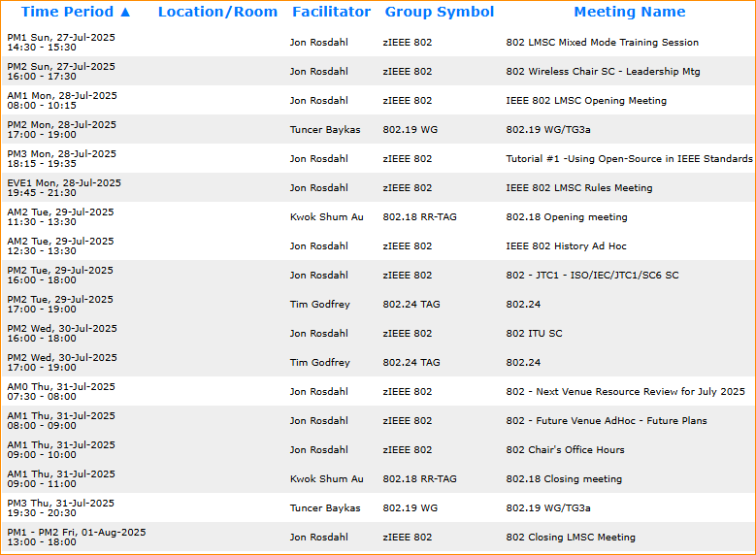
Task: Select 'Kwok Shum Au' in 802.18 Opening row
Action: click(326, 217)
